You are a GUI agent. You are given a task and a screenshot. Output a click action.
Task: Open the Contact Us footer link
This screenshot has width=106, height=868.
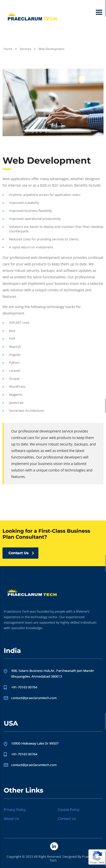pyautogui.click(x=67, y=819)
